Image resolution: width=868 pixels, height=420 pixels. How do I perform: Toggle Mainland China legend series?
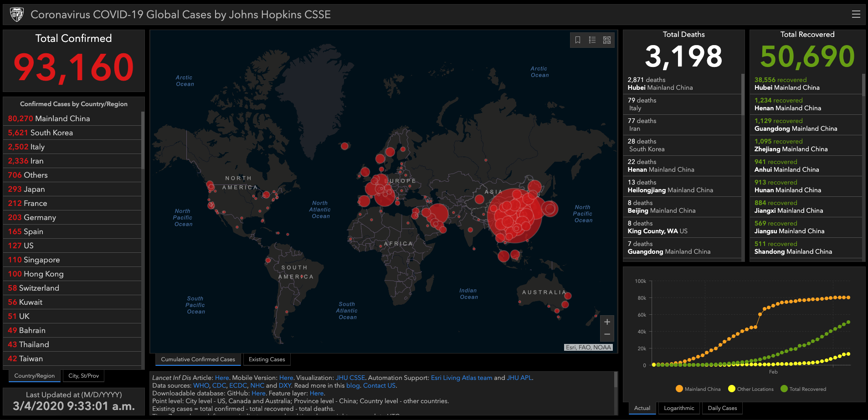(698, 389)
